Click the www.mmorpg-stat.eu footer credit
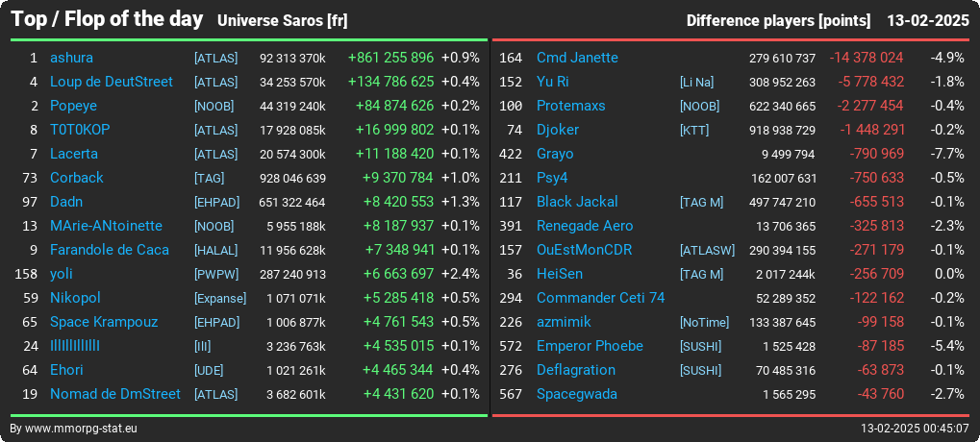The image size is (980, 442). click(80, 429)
